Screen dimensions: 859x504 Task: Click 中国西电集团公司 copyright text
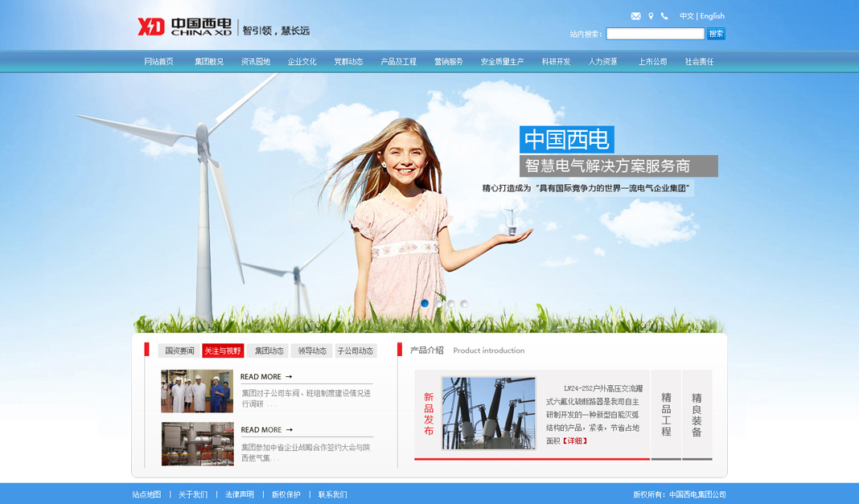tap(697, 494)
